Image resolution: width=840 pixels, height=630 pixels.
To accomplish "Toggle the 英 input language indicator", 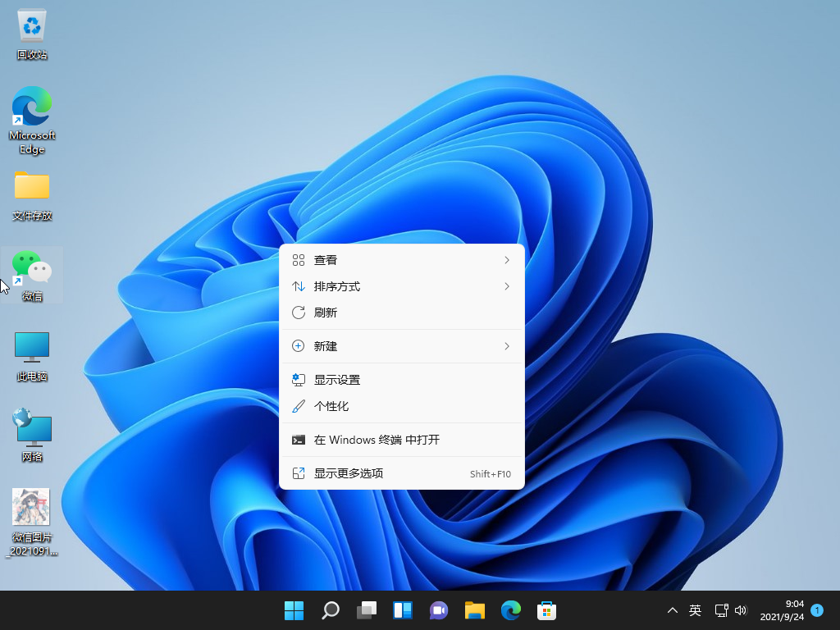I will click(695, 610).
